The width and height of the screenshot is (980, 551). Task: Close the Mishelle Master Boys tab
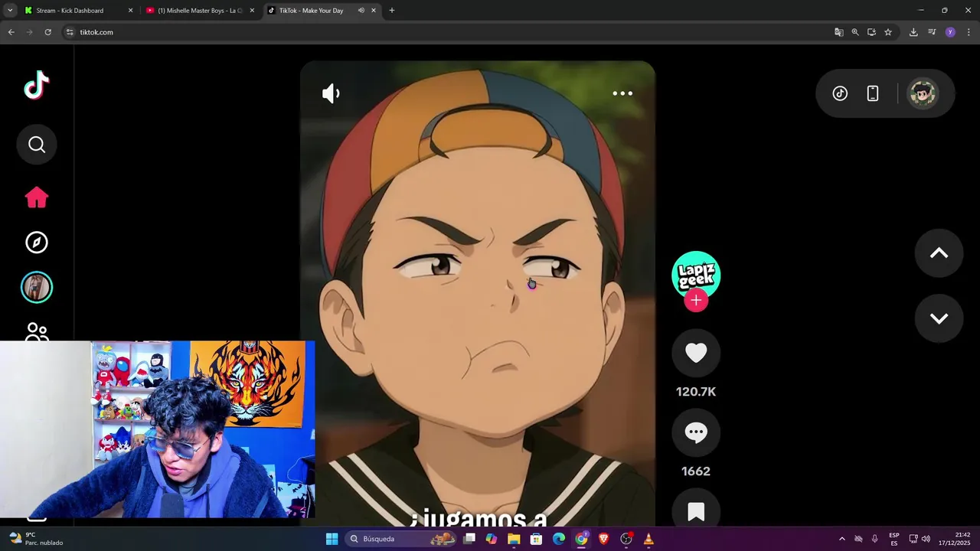pos(252,11)
